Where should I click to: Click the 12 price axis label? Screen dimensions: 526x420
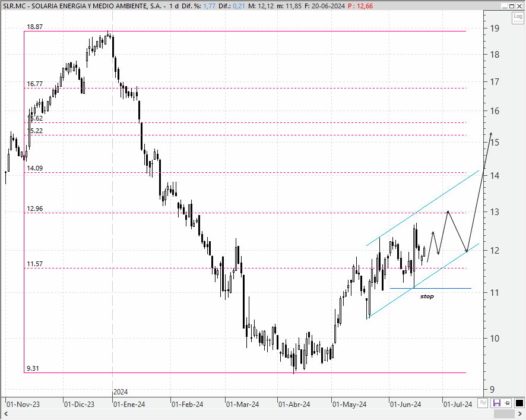(495, 251)
